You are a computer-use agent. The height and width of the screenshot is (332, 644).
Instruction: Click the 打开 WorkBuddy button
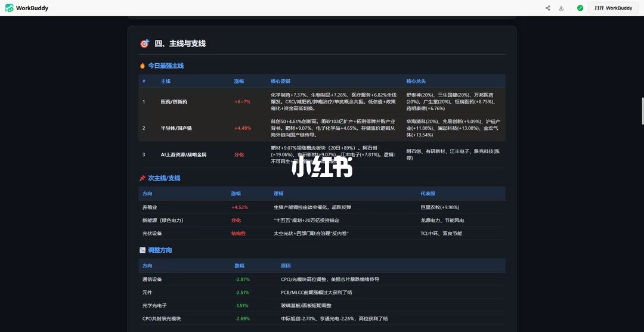[613, 8]
